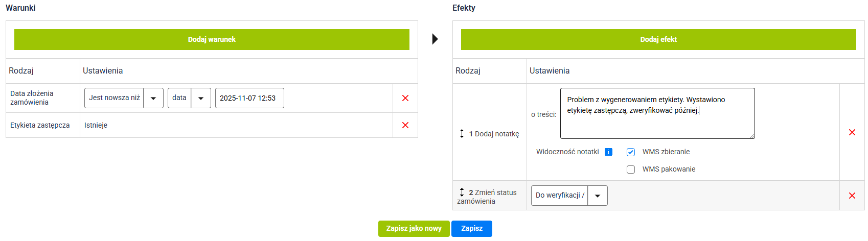Viewport: 868px width, 241px height.
Task: Delete the order date condition row
Action: 405,98
